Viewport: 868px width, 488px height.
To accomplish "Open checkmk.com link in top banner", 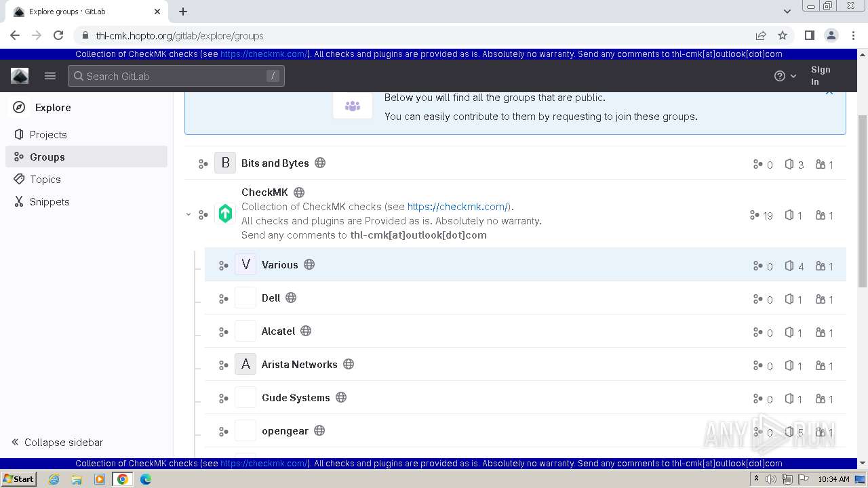I will [x=264, y=54].
